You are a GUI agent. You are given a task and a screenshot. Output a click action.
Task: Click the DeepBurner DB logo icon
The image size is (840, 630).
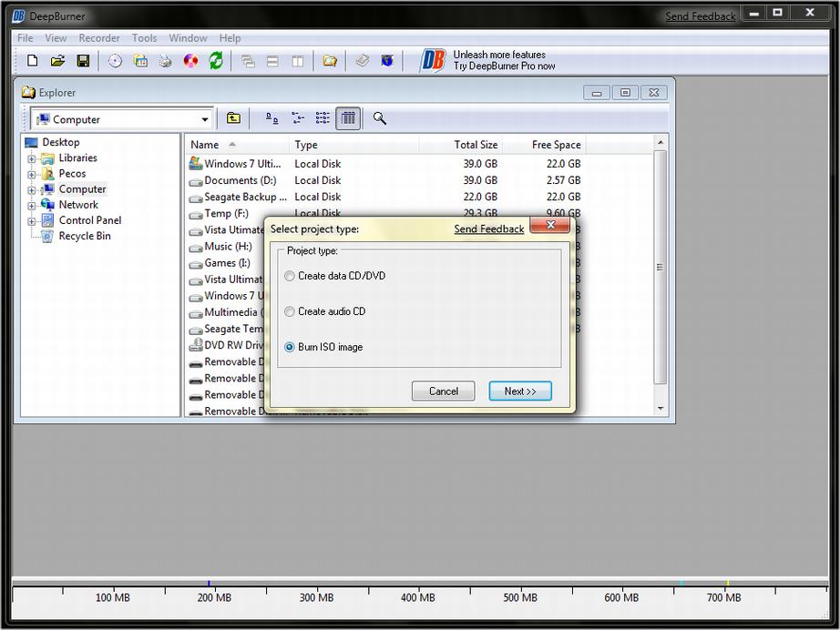coord(433,60)
